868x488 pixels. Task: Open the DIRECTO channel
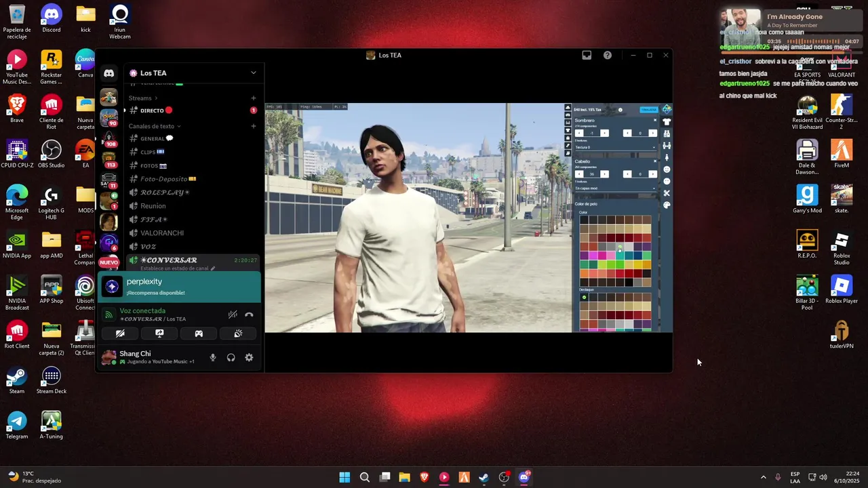193,110
